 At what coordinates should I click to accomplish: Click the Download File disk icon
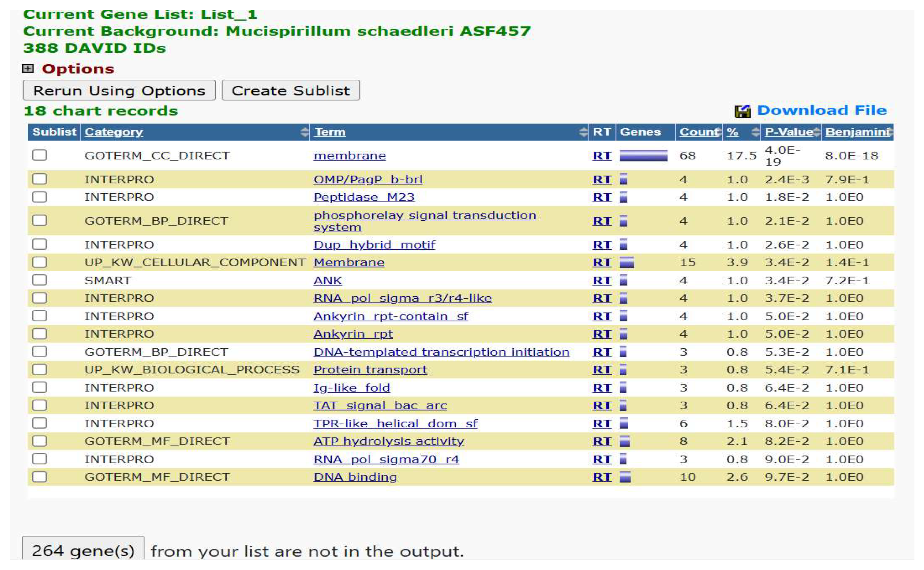pyautogui.click(x=743, y=111)
